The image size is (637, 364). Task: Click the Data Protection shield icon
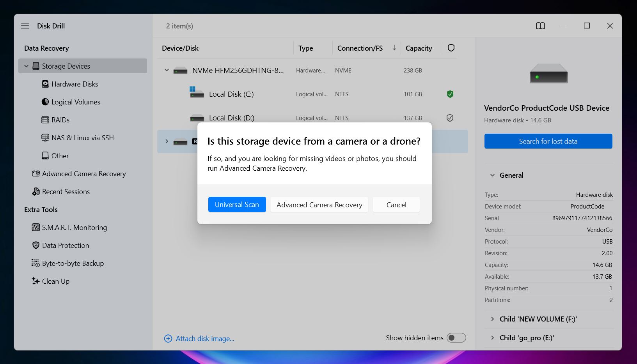pyautogui.click(x=36, y=245)
